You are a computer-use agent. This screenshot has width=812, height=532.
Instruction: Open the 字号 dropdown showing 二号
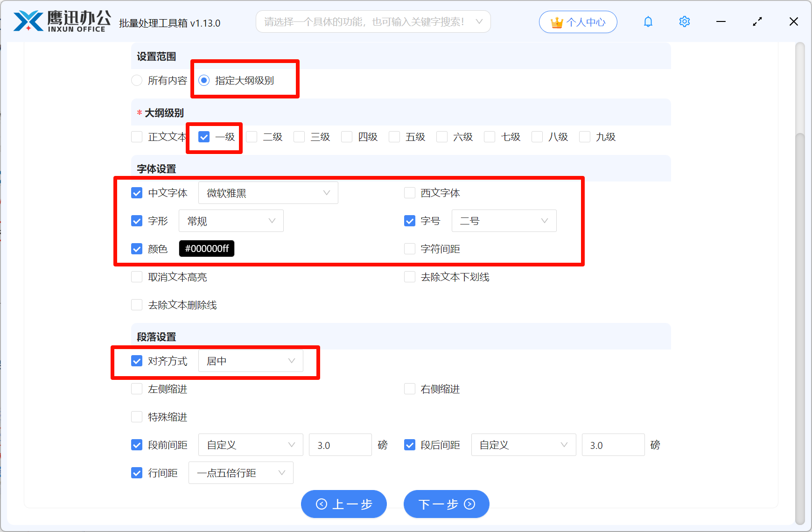(x=504, y=220)
